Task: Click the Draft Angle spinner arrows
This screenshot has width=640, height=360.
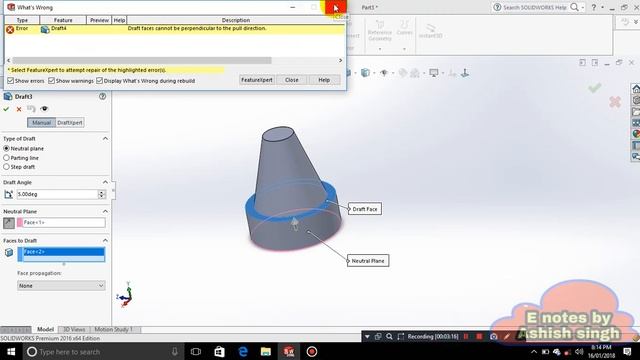Action: pos(102,194)
